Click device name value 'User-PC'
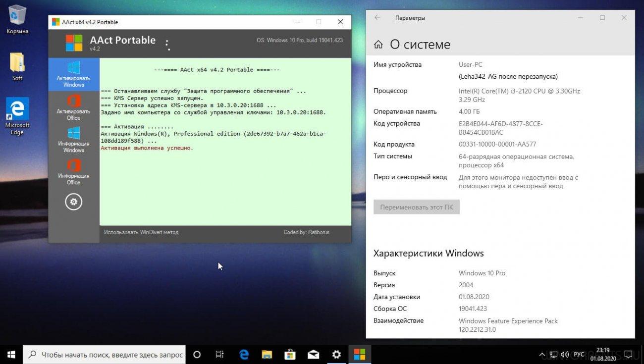This screenshot has width=644, height=364. pyautogui.click(x=471, y=64)
